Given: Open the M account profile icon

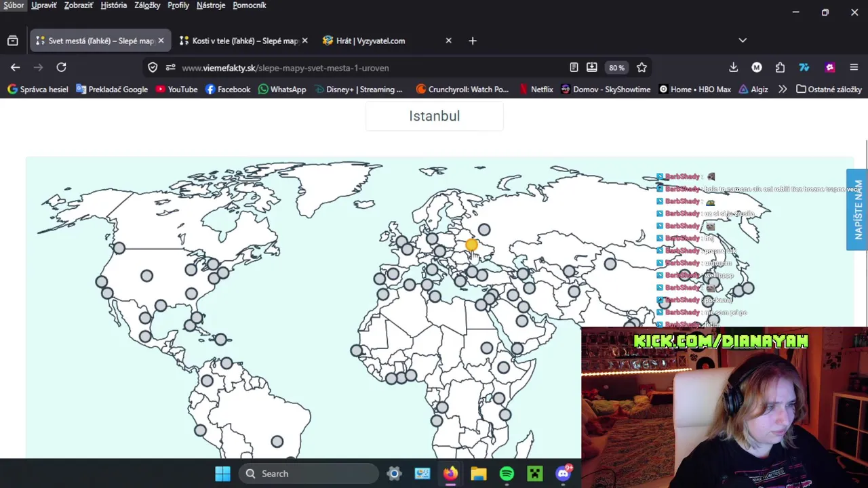Looking at the screenshot, I should tap(757, 67).
